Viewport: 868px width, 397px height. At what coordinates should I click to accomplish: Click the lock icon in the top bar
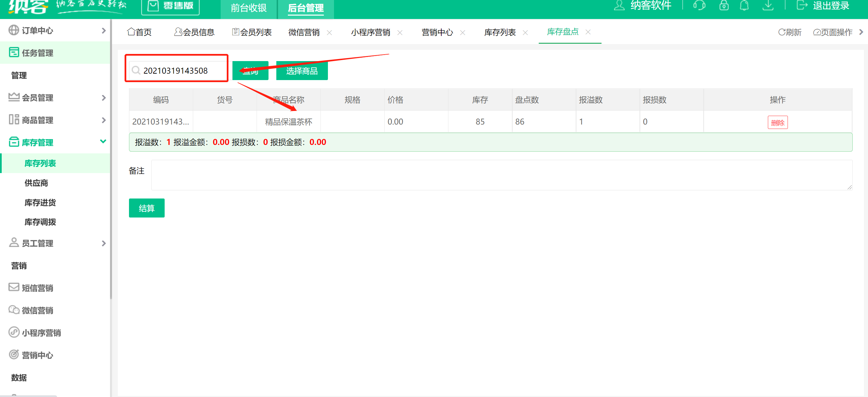click(724, 5)
